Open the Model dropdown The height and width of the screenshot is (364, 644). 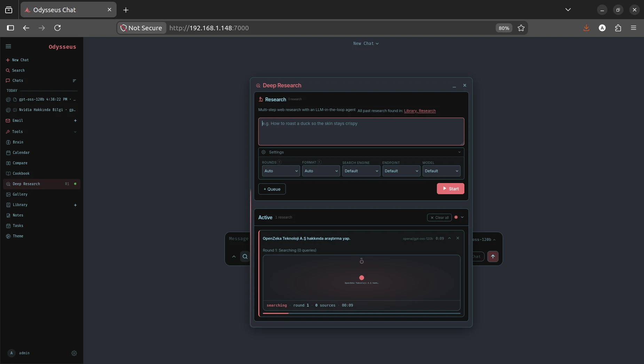(x=441, y=171)
